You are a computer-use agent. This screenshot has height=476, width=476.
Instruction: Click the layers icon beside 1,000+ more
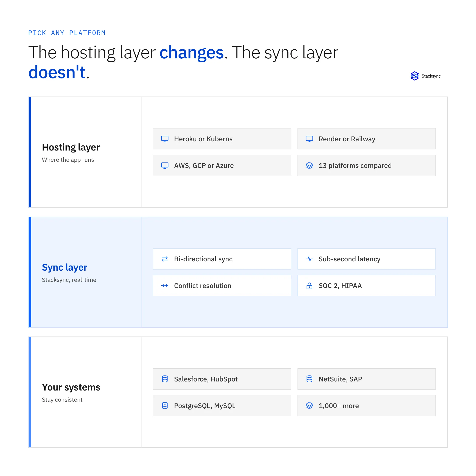pyautogui.click(x=309, y=405)
